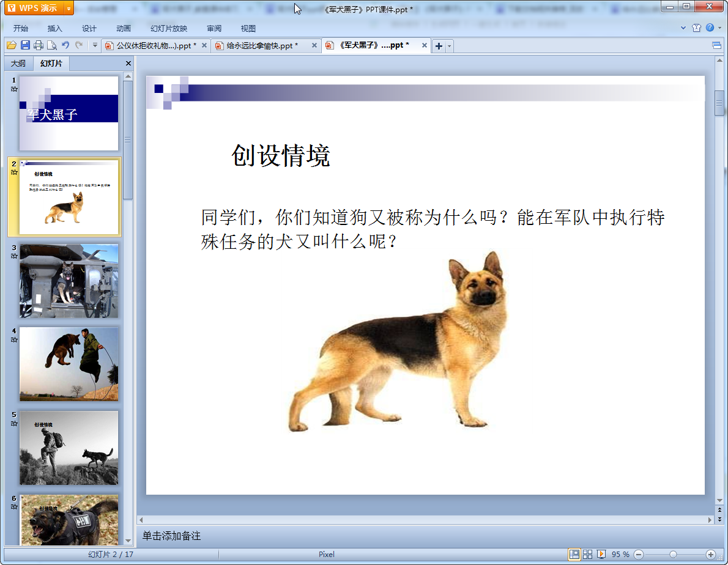Open the WPS help question-mark icon
The height and width of the screenshot is (565, 728).
pyautogui.click(x=710, y=28)
